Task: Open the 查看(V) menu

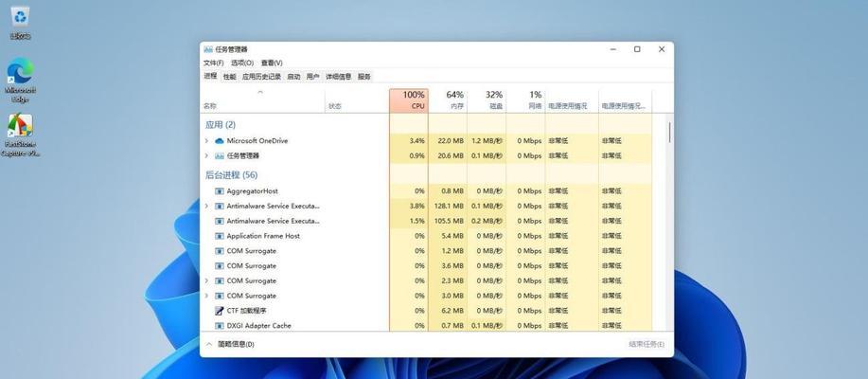Action: coord(272,63)
